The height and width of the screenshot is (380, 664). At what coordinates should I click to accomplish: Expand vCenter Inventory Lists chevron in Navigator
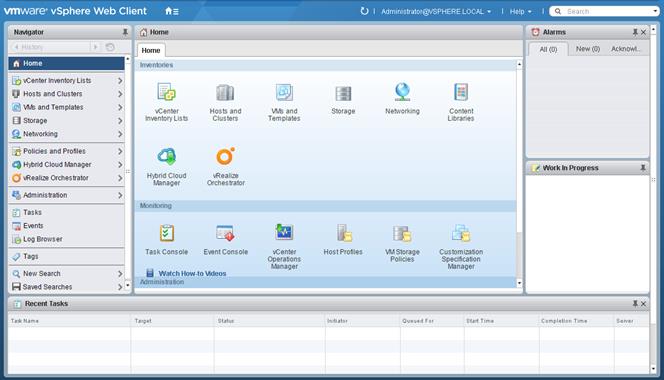pos(120,80)
